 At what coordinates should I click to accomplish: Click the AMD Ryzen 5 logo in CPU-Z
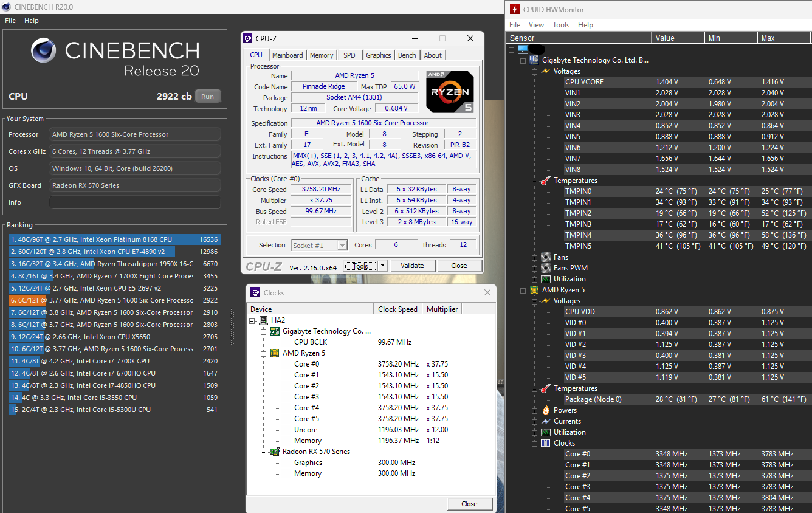pyautogui.click(x=450, y=92)
